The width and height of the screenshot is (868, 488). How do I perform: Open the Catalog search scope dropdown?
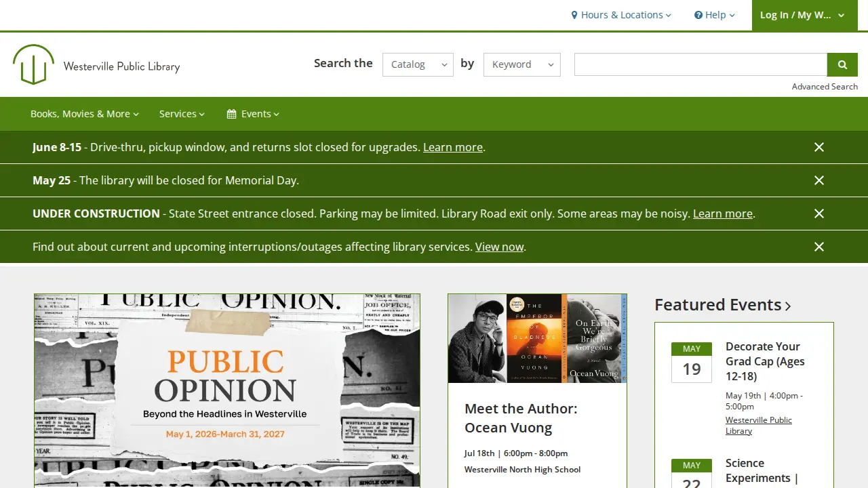point(418,64)
